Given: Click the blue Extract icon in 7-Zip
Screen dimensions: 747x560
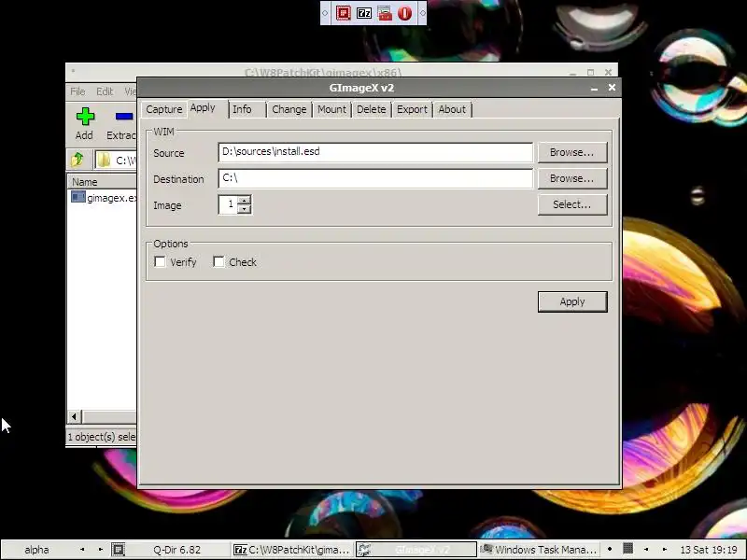Looking at the screenshot, I should [124, 116].
